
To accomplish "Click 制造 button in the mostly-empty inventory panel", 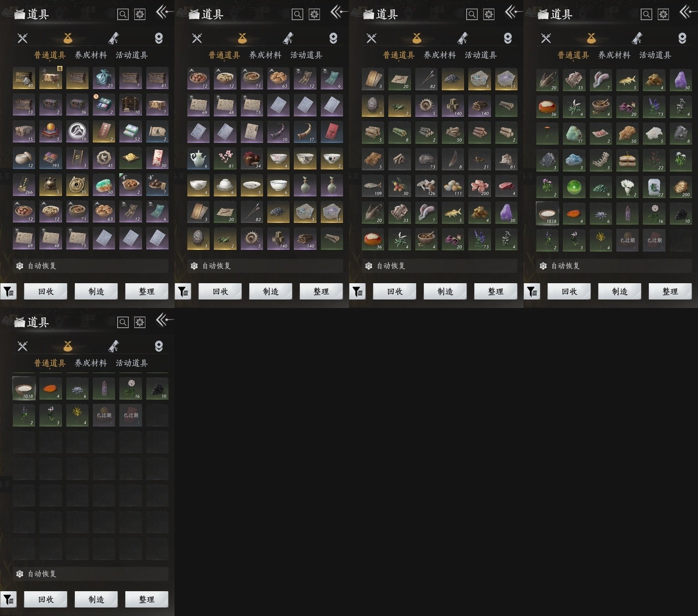I will 96,599.
